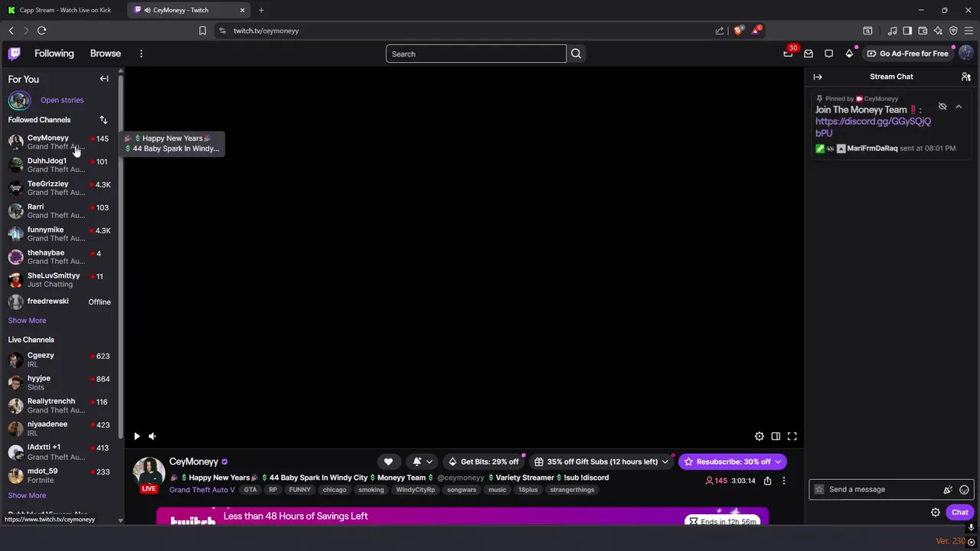Open TeeGrizzley channel in sidebar
980x551 pixels.
coord(60,188)
